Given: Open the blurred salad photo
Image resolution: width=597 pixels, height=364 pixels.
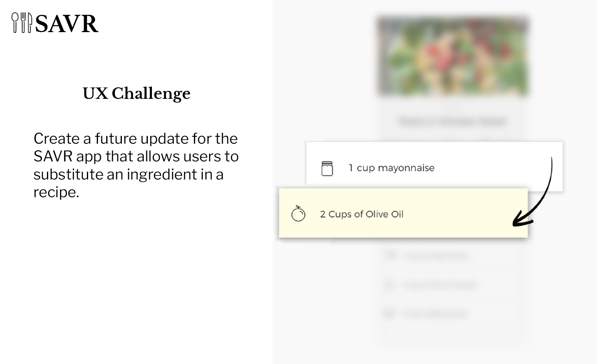Looking at the screenshot, I should (x=453, y=57).
